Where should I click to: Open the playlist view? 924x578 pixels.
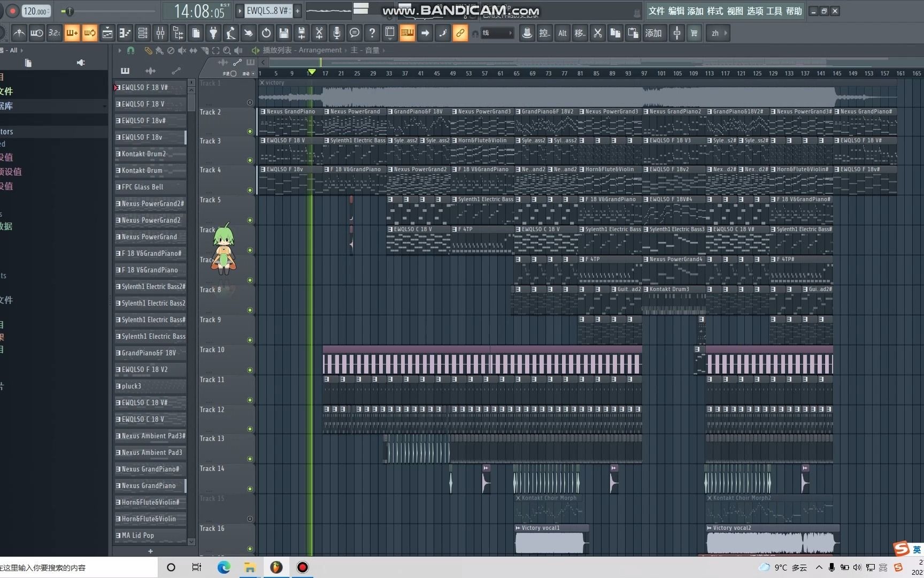coord(107,33)
